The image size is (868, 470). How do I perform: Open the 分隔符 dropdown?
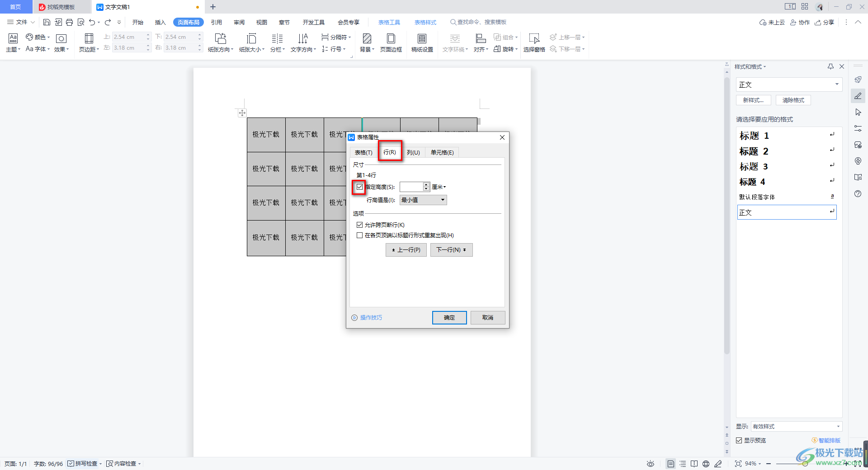[x=336, y=37]
